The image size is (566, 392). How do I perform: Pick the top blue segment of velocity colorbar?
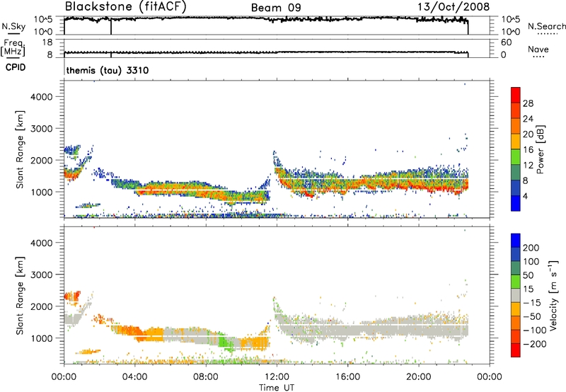point(516,241)
